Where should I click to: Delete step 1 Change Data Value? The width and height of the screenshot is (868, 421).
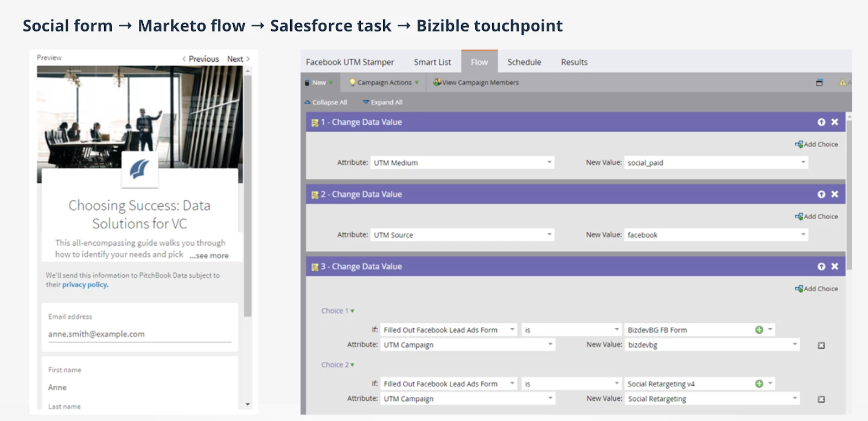(x=835, y=122)
